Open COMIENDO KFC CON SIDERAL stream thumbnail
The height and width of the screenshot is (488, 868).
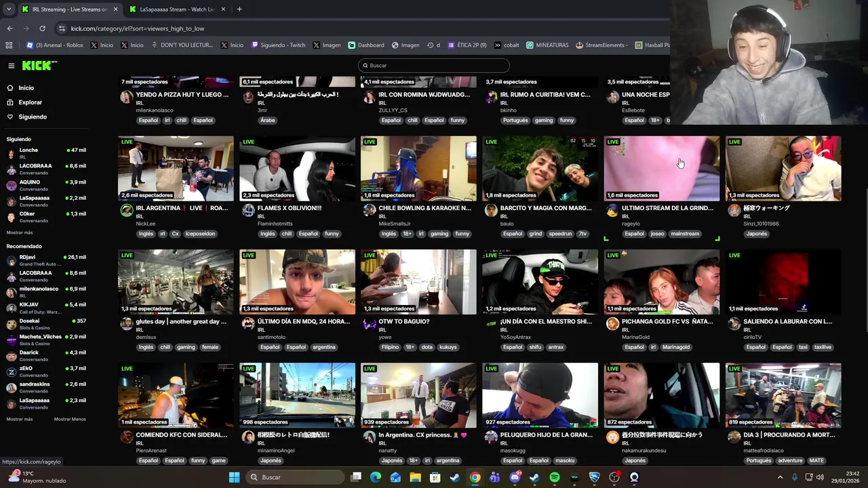[x=176, y=395]
